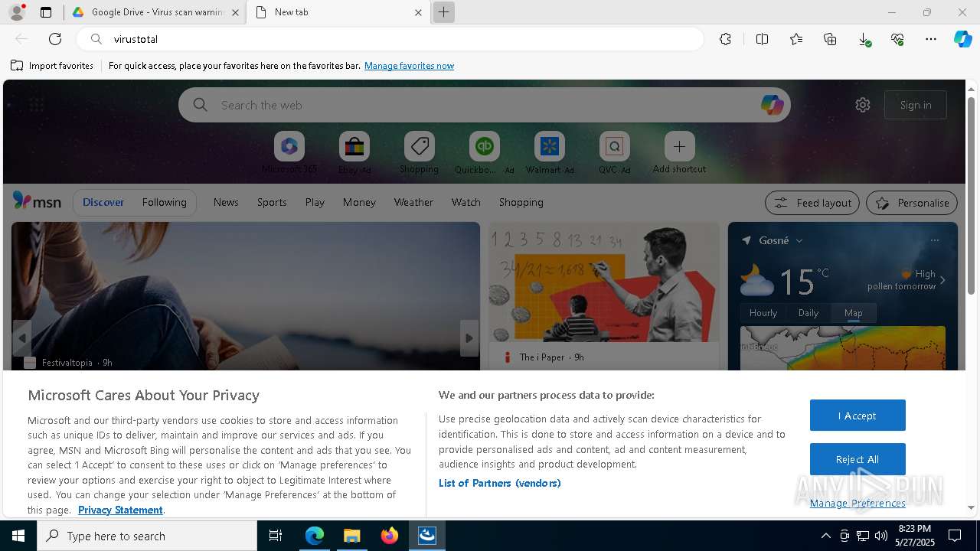Click Add shortcut plus tile

(679, 153)
